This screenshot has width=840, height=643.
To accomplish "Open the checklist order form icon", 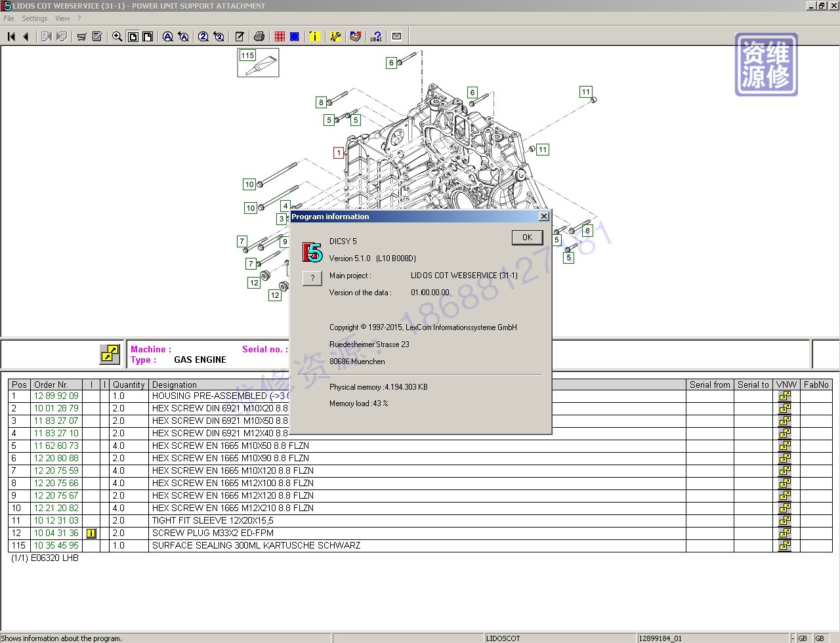I will click(97, 37).
